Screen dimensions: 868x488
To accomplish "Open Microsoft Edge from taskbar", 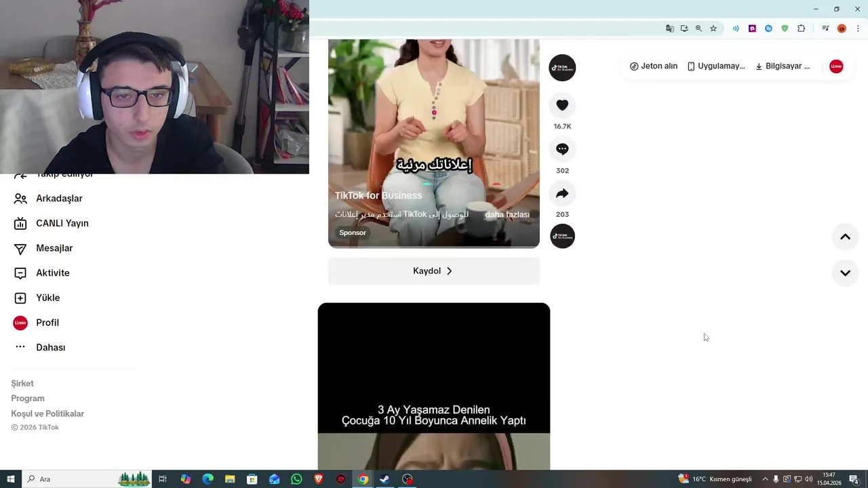I will [x=208, y=479].
